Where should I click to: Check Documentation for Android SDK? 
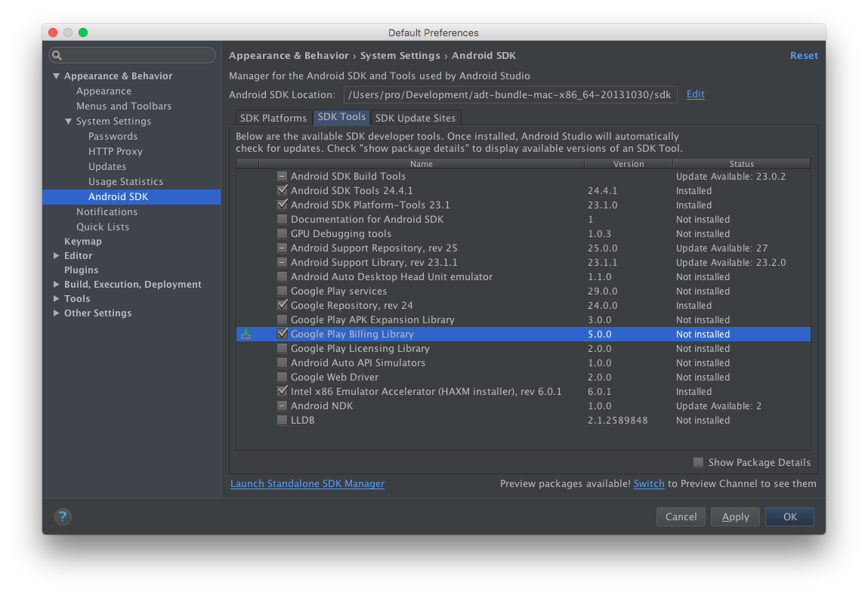(x=283, y=219)
